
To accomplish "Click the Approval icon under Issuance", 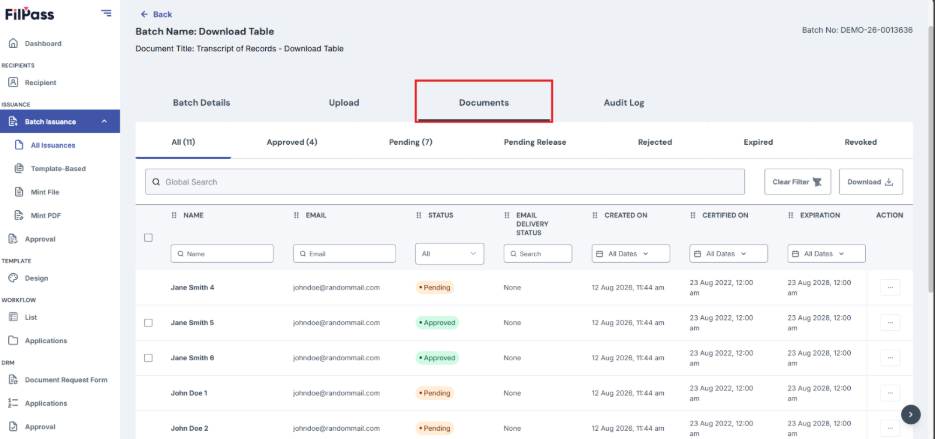I will click(13, 239).
